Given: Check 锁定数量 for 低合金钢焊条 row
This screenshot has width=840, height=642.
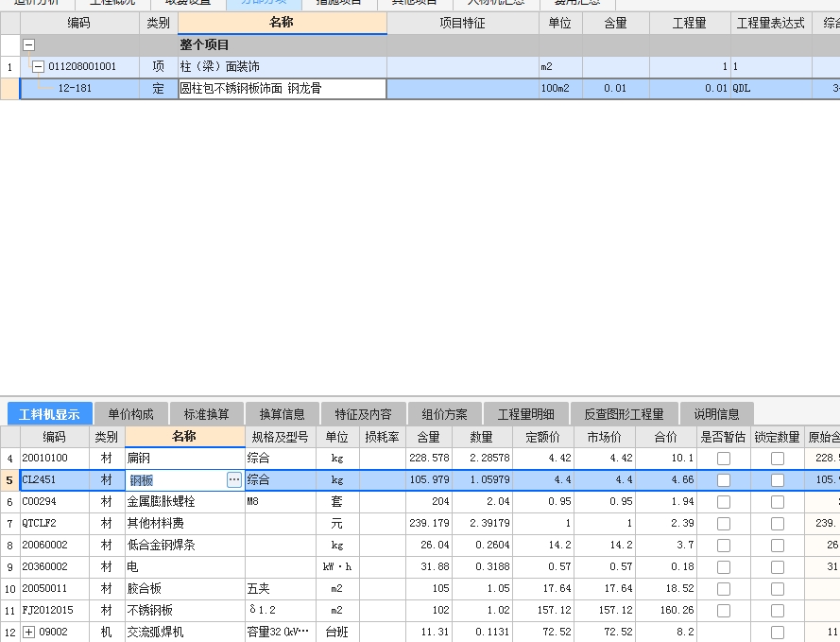Looking at the screenshot, I should [x=778, y=546].
